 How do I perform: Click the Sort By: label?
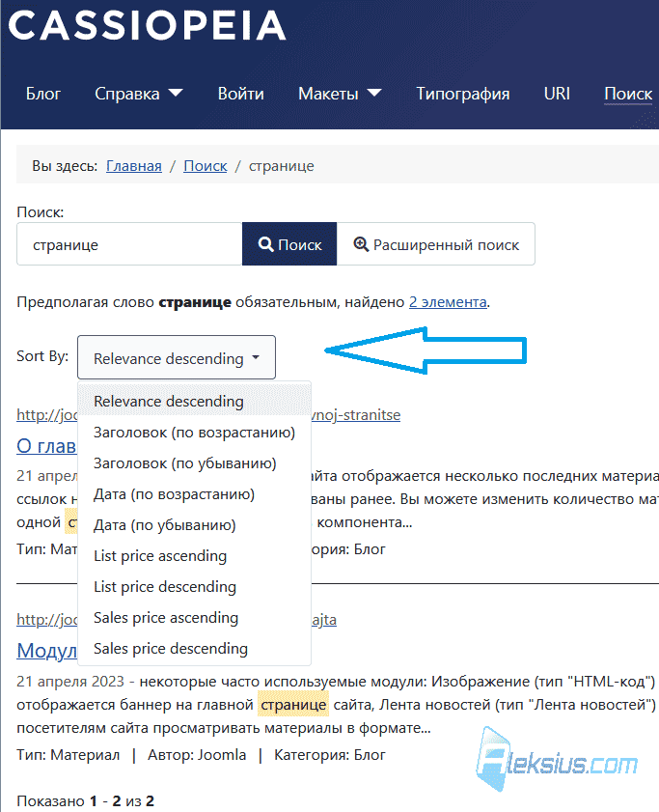[x=42, y=355]
